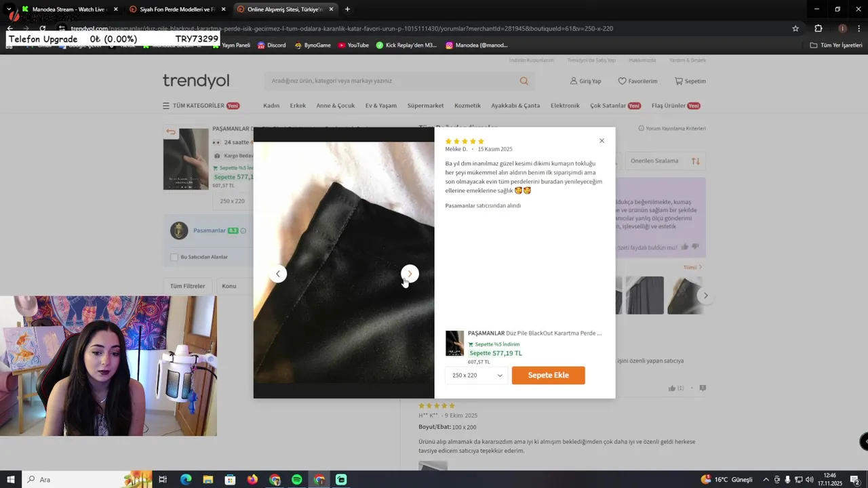This screenshot has width=868, height=488.
Task: Open the weather widget 16°C Güneşli
Action: 728,480
